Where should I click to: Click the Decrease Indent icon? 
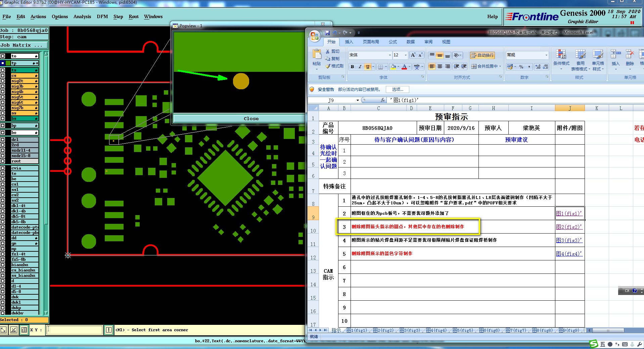coord(457,66)
